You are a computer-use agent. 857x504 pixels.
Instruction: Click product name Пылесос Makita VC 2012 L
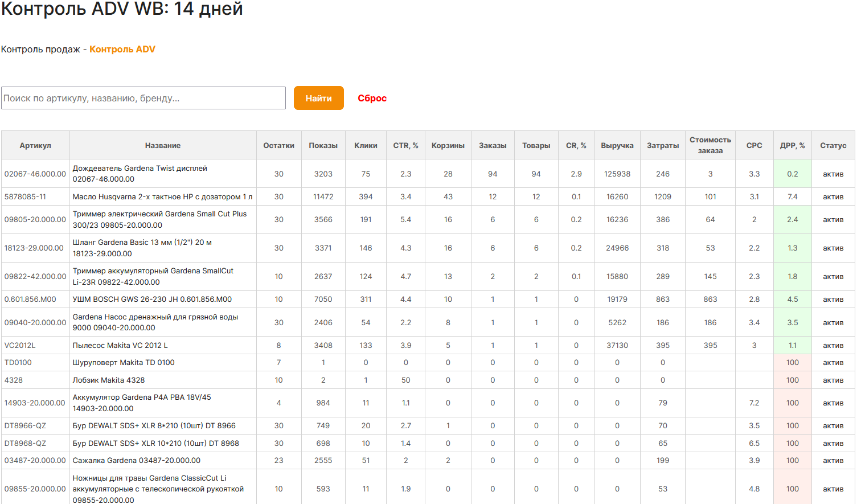[120, 345]
